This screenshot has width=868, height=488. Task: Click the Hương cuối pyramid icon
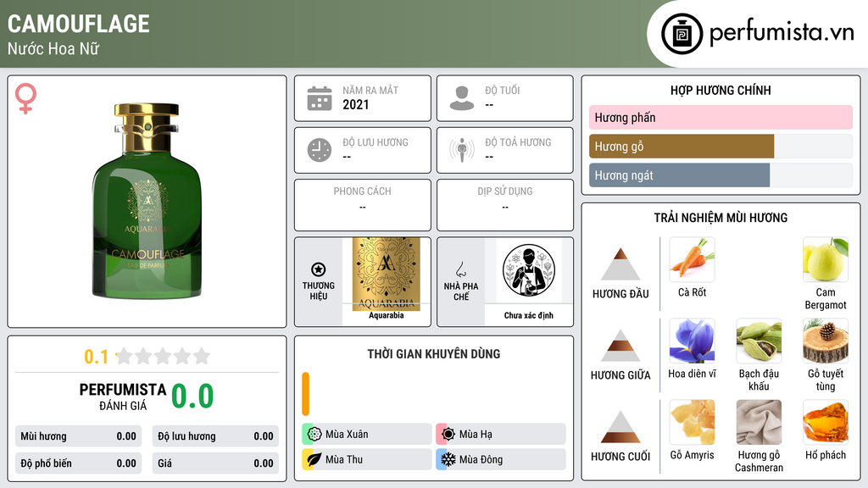(x=620, y=427)
